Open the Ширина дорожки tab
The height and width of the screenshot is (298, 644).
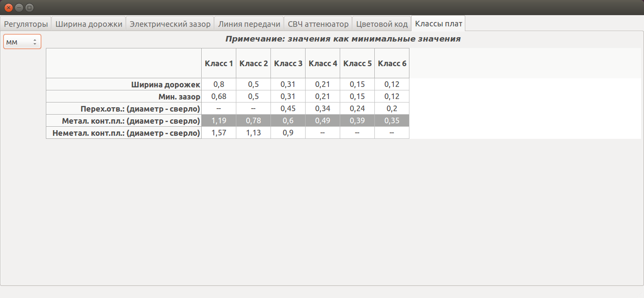[89, 24]
